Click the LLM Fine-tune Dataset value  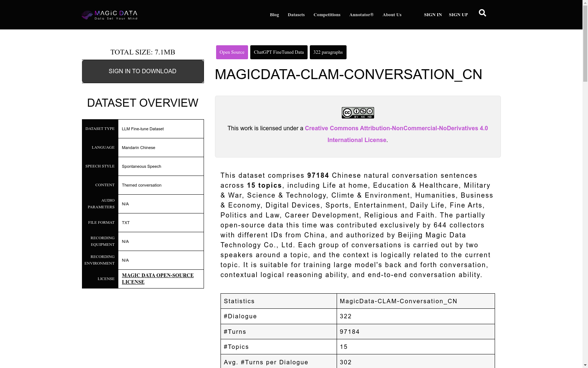(143, 129)
